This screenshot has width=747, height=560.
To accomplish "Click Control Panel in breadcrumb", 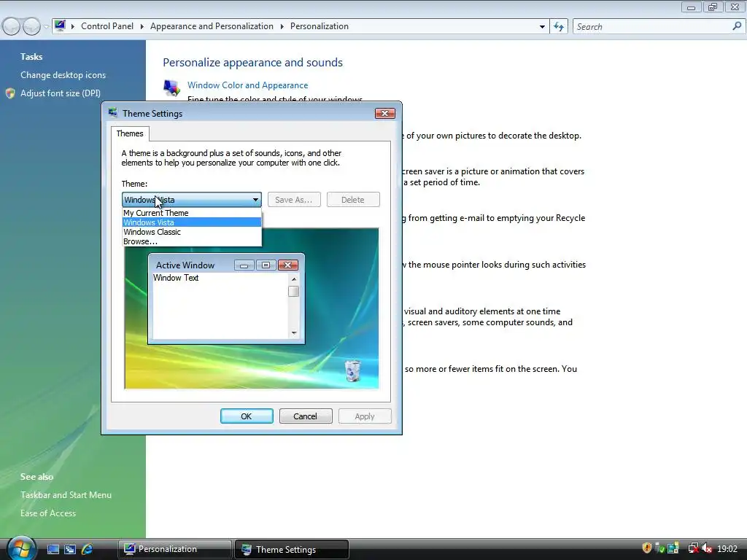I will 107,26.
